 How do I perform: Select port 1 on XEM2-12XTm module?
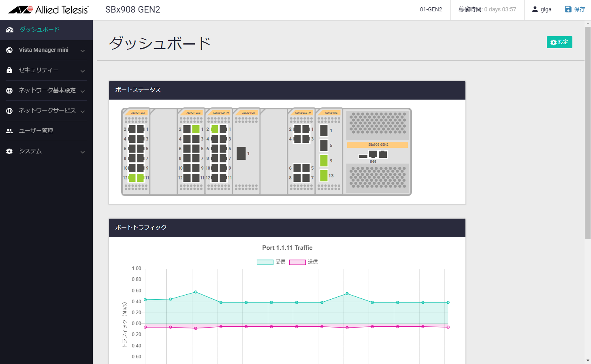[223, 129]
